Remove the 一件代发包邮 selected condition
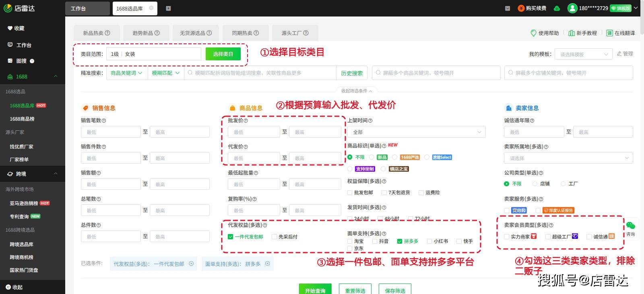 coord(191,263)
